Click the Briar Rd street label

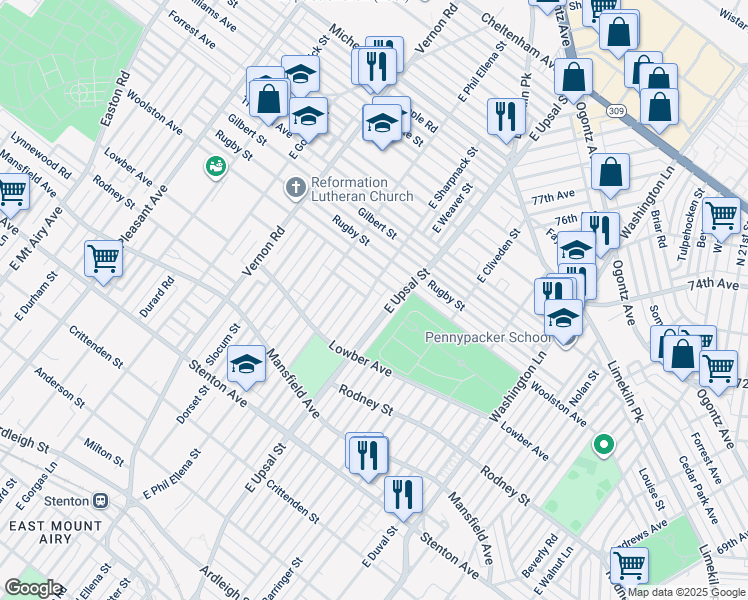pyautogui.click(x=658, y=229)
